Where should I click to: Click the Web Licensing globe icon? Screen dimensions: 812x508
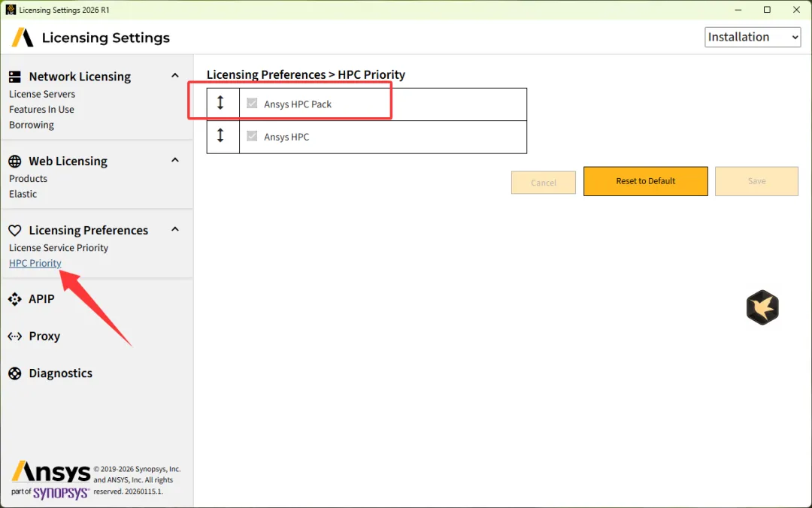14,161
